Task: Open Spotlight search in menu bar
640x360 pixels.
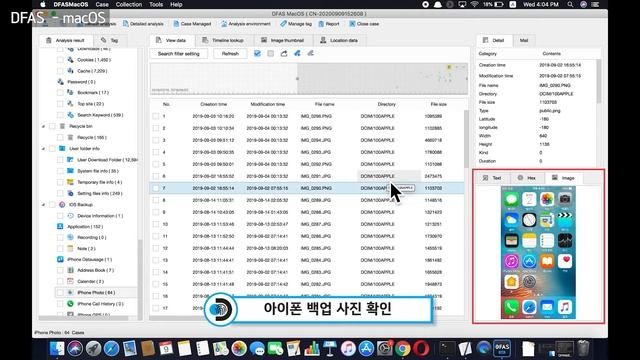Action: click(570, 4)
